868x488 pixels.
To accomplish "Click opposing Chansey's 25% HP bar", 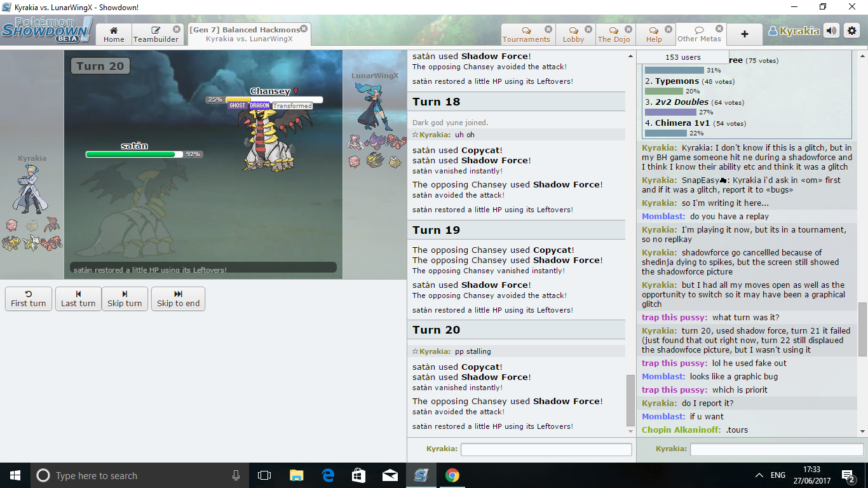I will click(274, 100).
